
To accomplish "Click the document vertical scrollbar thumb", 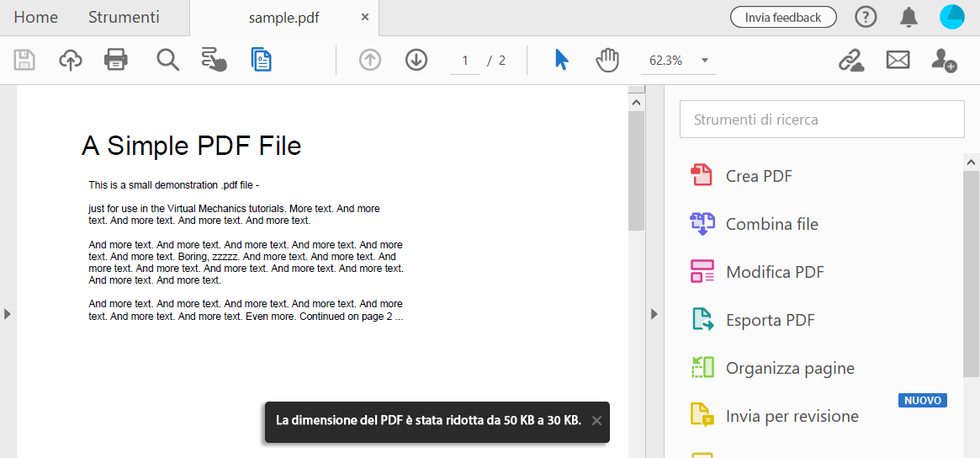I will coord(636,171).
